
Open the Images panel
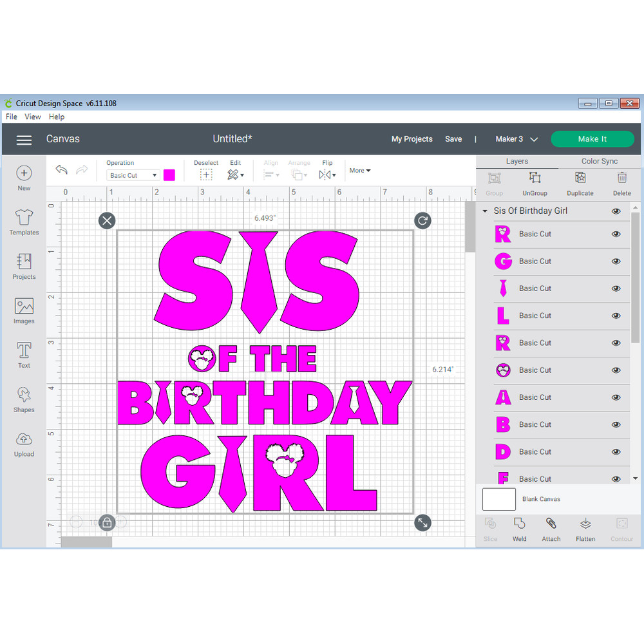pos(24,311)
